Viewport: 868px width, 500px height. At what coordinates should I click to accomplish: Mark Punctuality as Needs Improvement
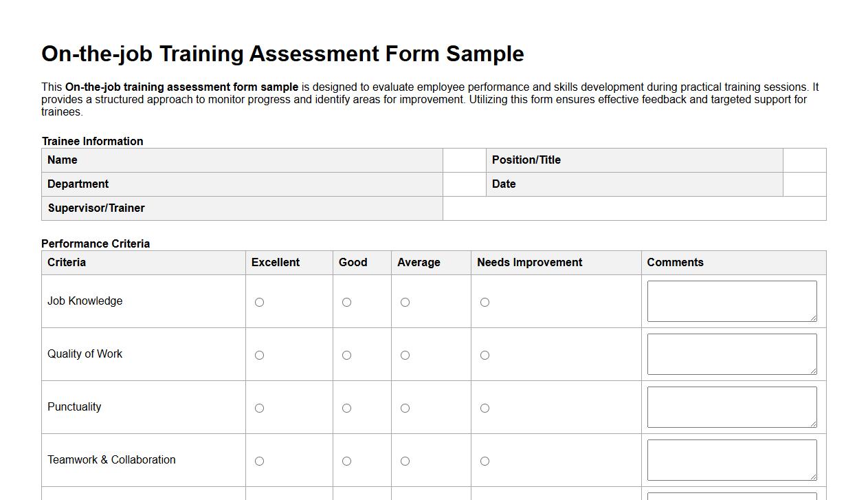(x=485, y=408)
